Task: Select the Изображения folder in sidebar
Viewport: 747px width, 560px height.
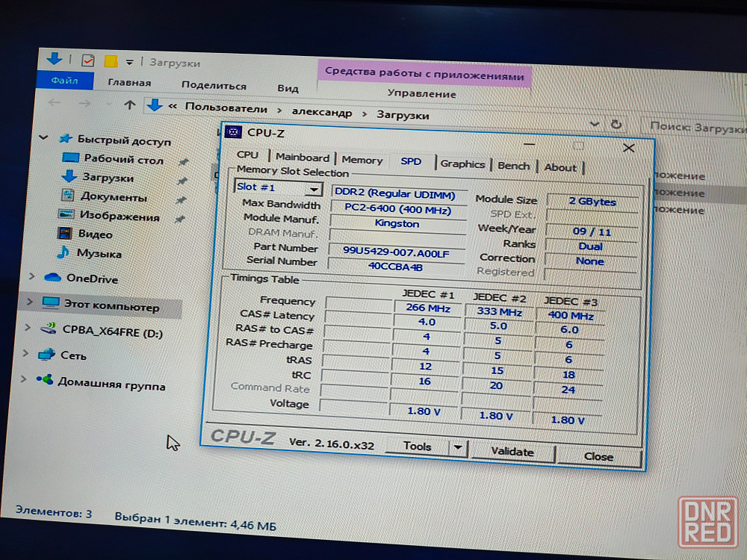Action: coord(120,217)
